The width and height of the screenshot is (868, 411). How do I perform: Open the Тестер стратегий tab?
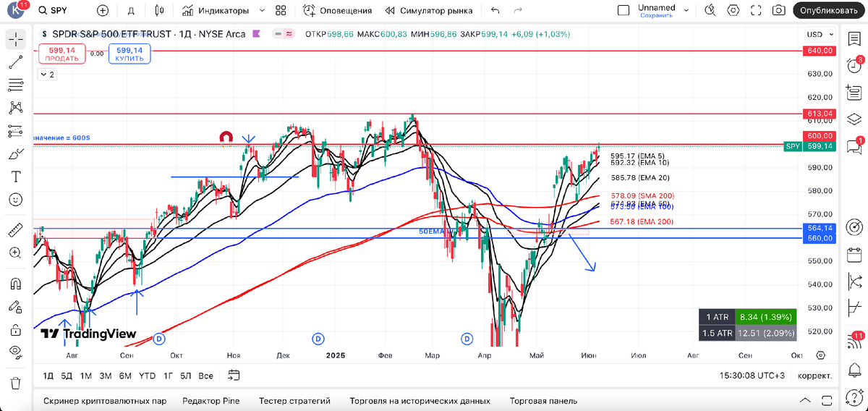[294, 400]
